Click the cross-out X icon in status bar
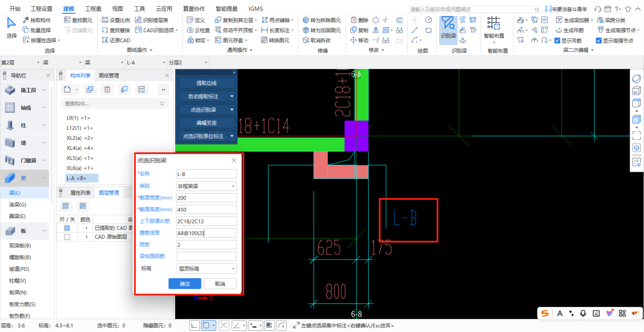Viewport: 644px width, 332px height. coord(224,325)
